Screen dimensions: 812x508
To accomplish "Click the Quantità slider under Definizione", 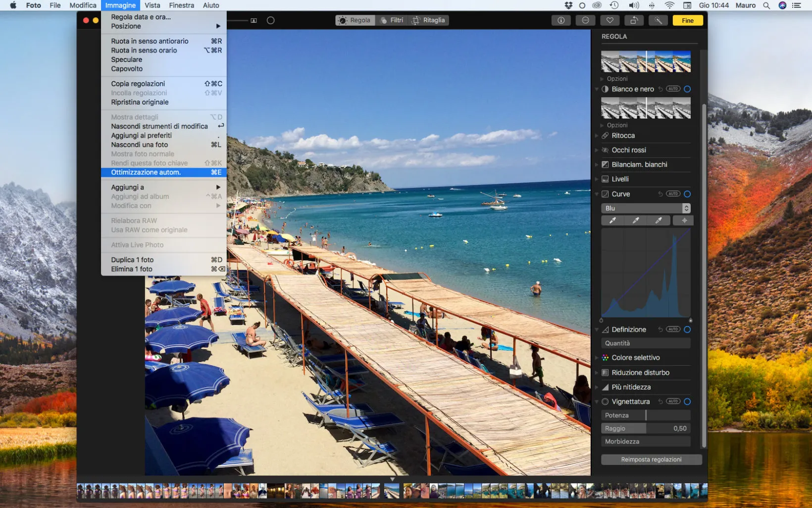I will 646,343.
